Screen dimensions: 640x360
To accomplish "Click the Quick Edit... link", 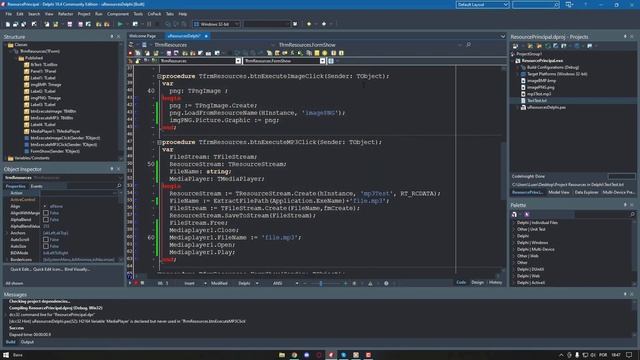I will [20, 269].
